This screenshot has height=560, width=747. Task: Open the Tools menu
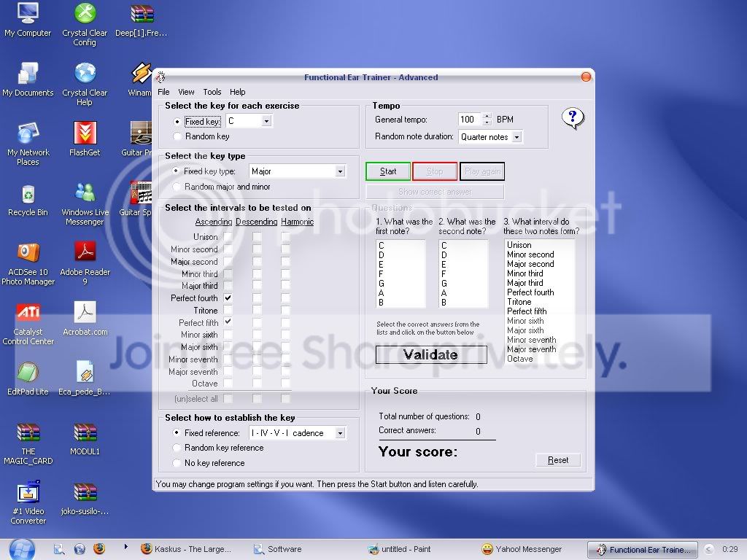[212, 92]
